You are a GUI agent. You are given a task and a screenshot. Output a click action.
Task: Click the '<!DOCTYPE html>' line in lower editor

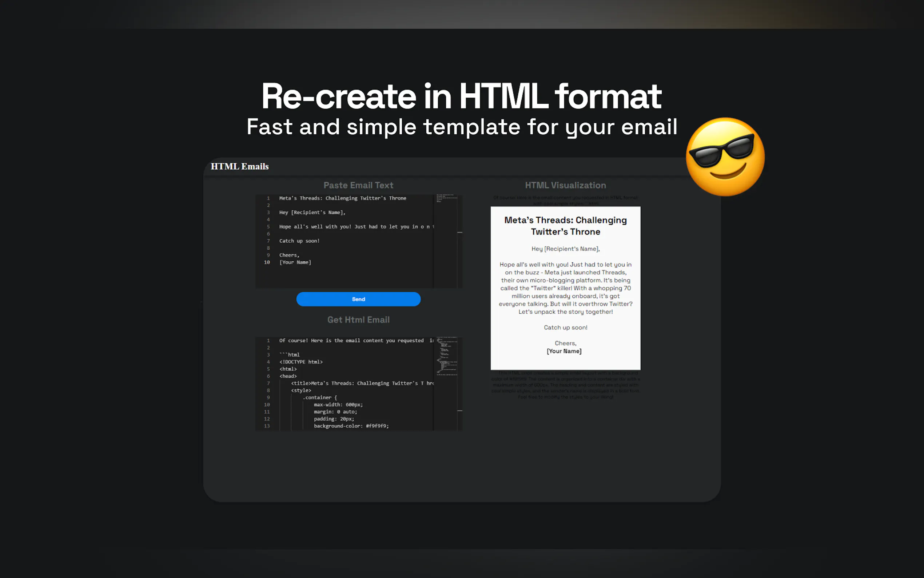pyautogui.click(x=300, y=362)
